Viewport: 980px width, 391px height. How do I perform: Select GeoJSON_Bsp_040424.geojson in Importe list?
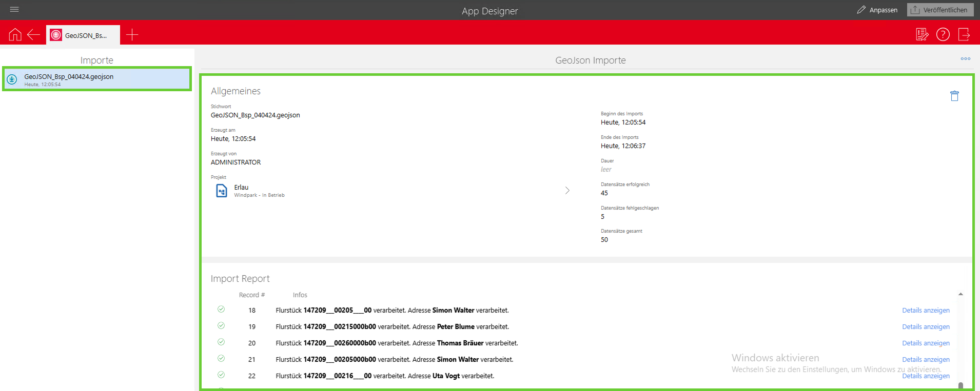point(97,79)
